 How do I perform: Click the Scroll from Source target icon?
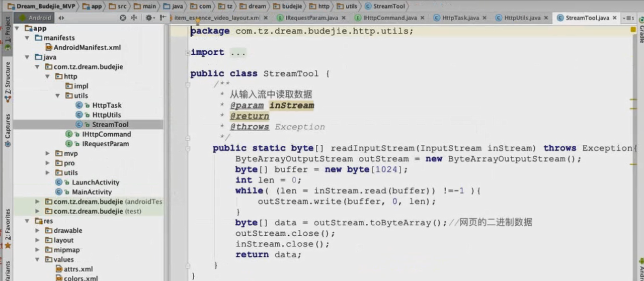pyautogui.click(x=123, y=18)
